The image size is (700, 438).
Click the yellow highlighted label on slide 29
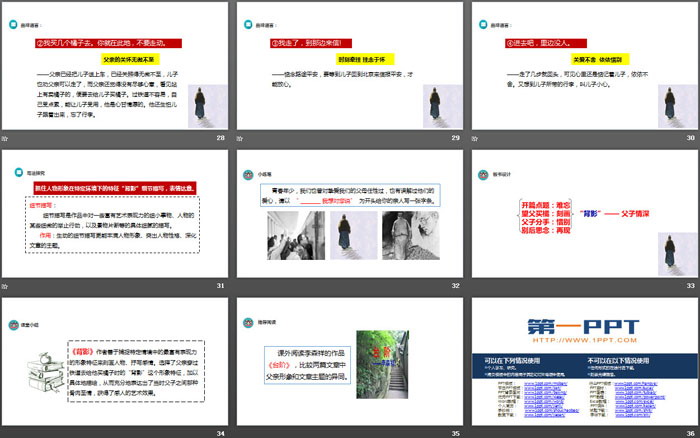[365, 59]
